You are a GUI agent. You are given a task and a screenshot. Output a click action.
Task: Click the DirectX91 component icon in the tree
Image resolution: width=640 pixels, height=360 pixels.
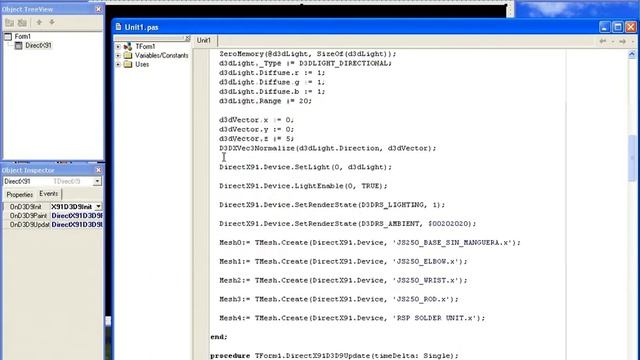click(x=18, y=45)
